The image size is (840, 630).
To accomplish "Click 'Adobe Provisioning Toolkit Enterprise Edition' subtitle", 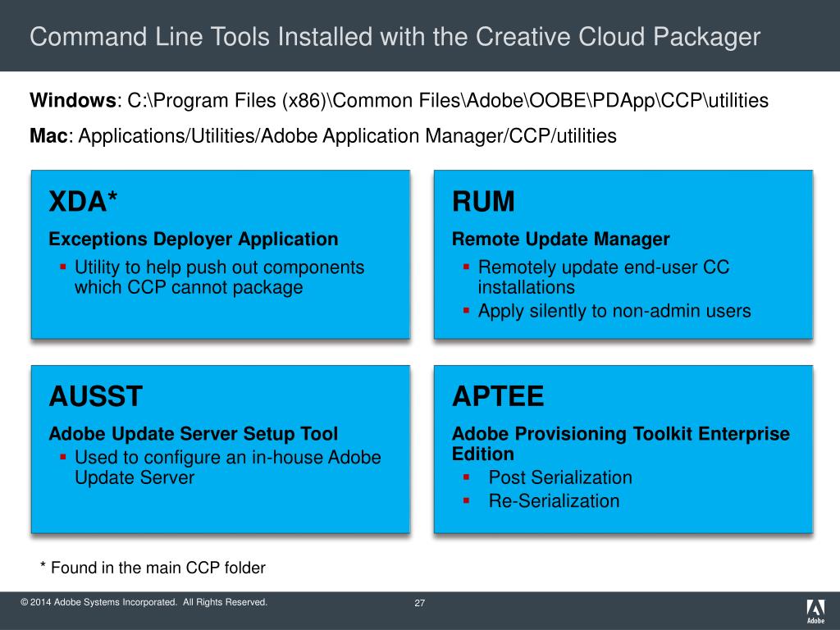I will 621,444.
